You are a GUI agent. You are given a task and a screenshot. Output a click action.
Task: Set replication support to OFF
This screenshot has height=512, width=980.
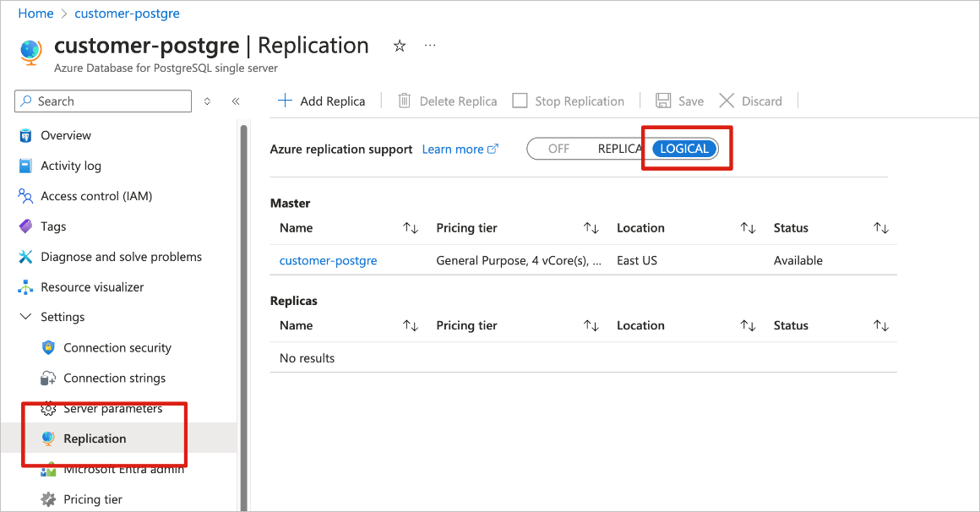[558, 149]
